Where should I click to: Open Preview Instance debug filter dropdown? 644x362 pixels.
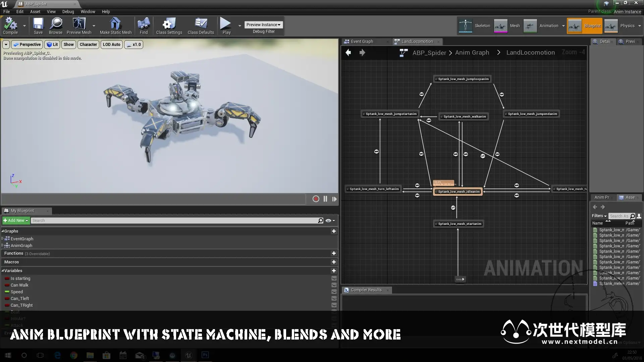click(x=263, y=25)
